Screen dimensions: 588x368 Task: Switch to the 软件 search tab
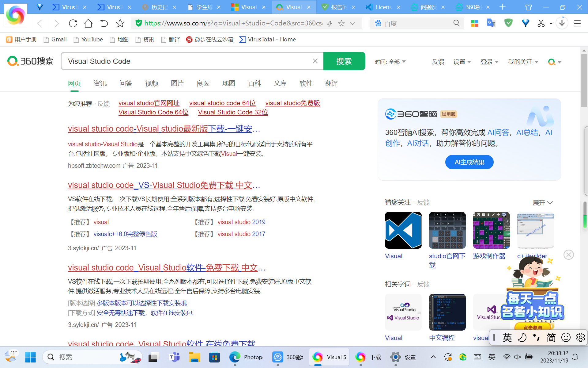(306, 83)
